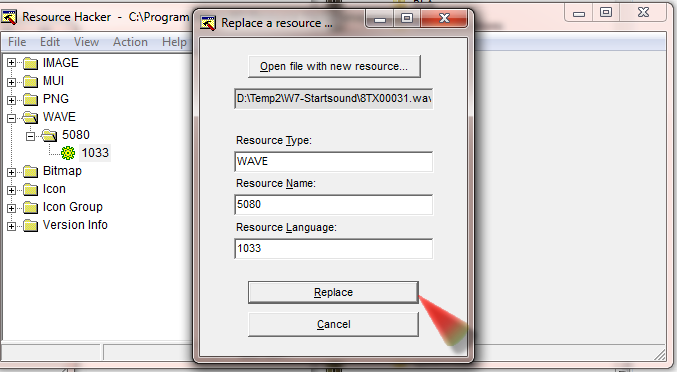Click the green gear icon beside 1033

tap(68, 153)
